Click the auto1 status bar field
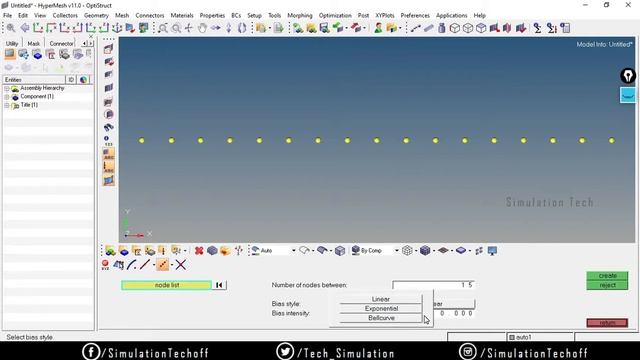 [x=540, y=337]
